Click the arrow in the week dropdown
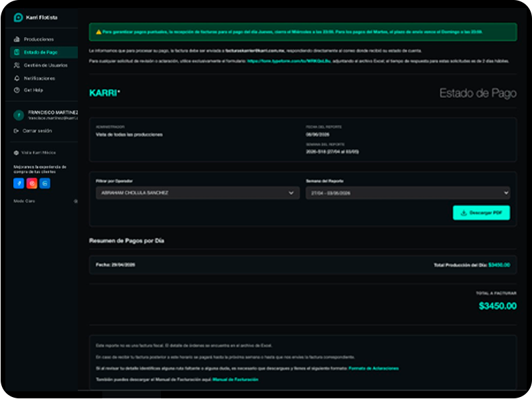This screenshot has width=532, height=399. (506, 193)
